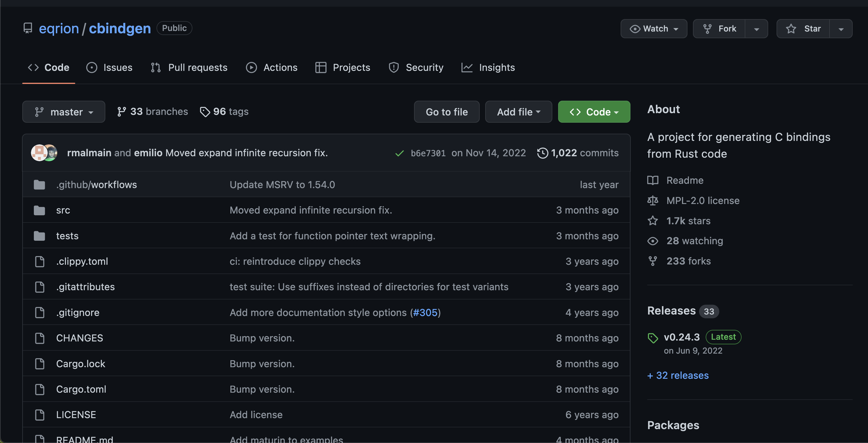Click the repository icon beside eqrion
Screen dimensions: 868x443
pos(27,28)
